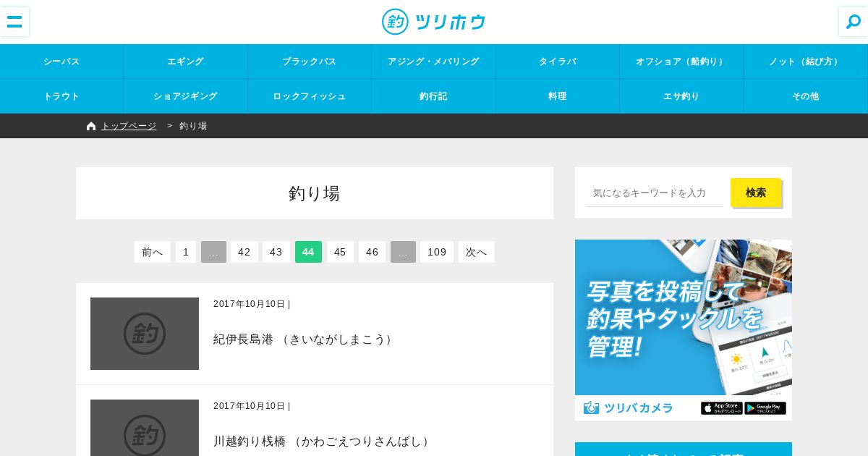The height and width of the screenshot is (456, 868).
Task: Click the ellipsis before page 109
Action: pyautogui.click(x=403, y=252)
